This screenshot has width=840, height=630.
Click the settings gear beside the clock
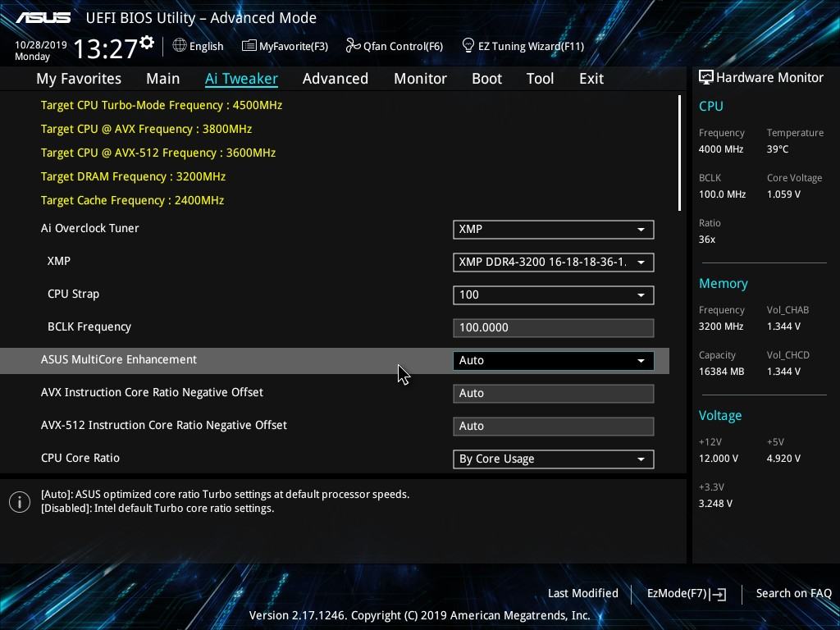click(x=147, y=43)
